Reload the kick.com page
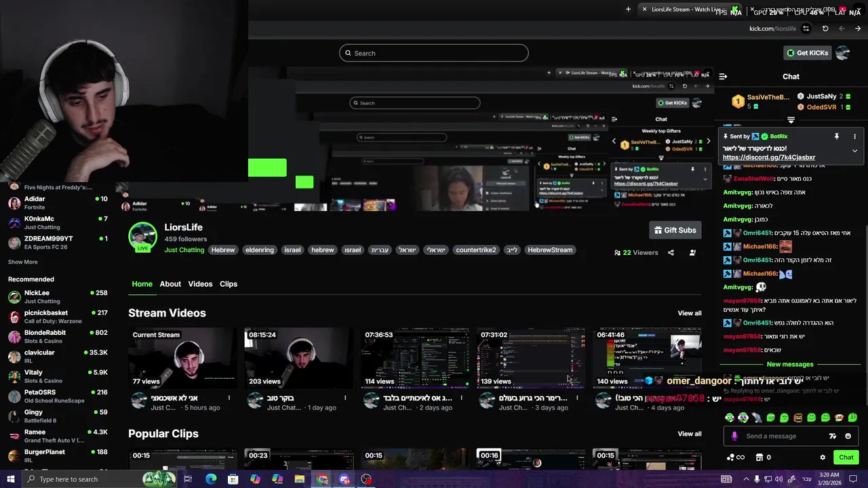The width and height of the screenshot is (868, 488). click(x=825, y=28)
